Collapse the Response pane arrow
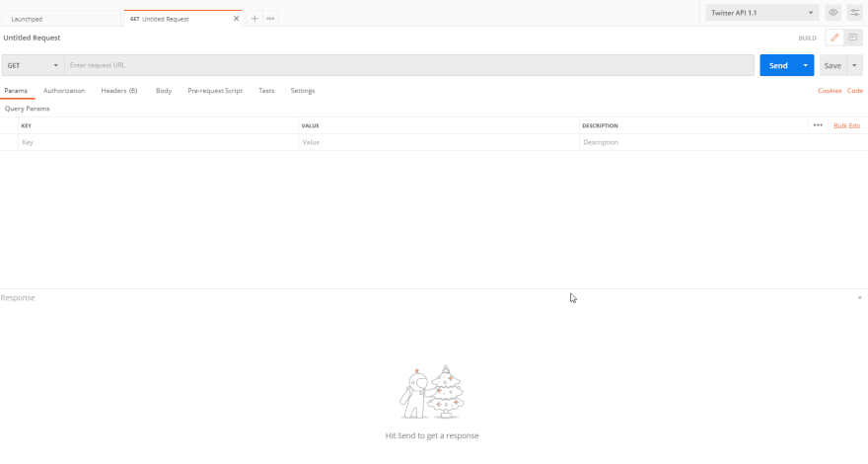 coord(859,298)
